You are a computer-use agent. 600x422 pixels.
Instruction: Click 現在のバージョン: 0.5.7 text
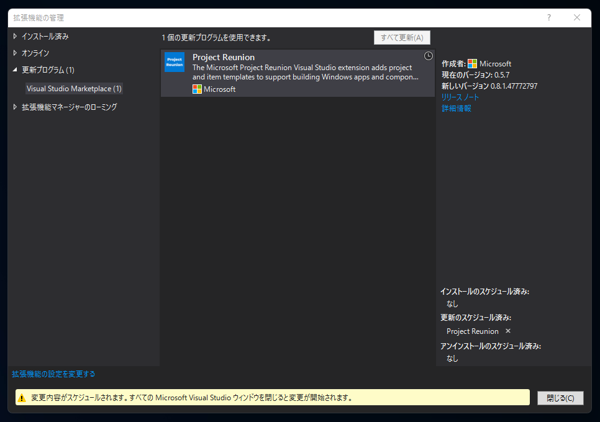(x=475, y=75)
